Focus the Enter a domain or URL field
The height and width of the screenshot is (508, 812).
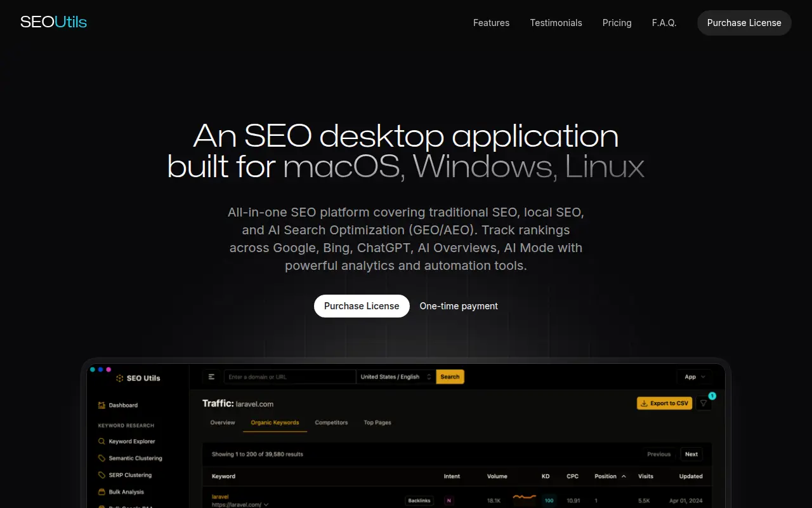click(290, 377)
